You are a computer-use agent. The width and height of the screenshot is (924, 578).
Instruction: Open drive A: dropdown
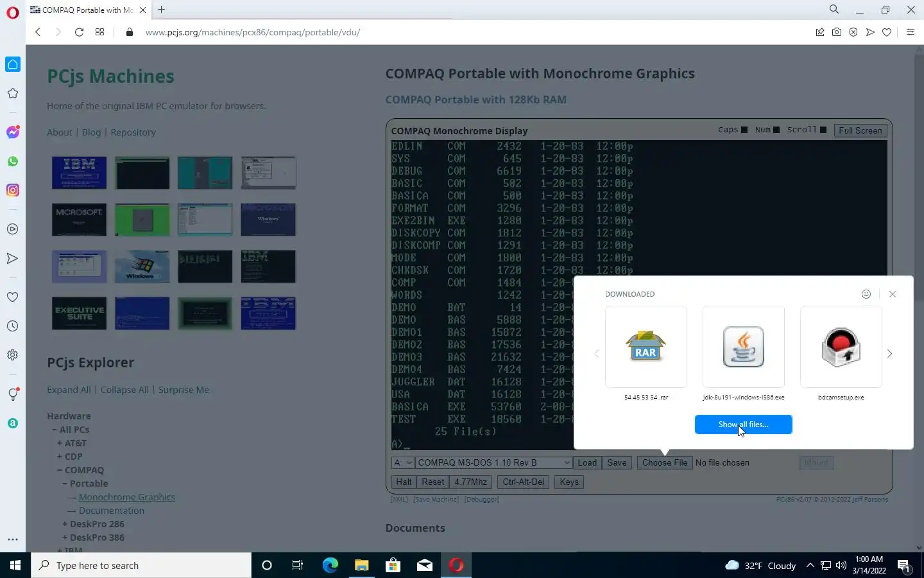403,462
